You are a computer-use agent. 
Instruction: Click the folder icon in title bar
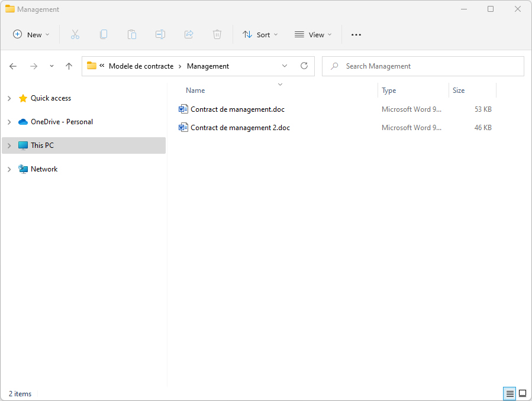[10, 9]
